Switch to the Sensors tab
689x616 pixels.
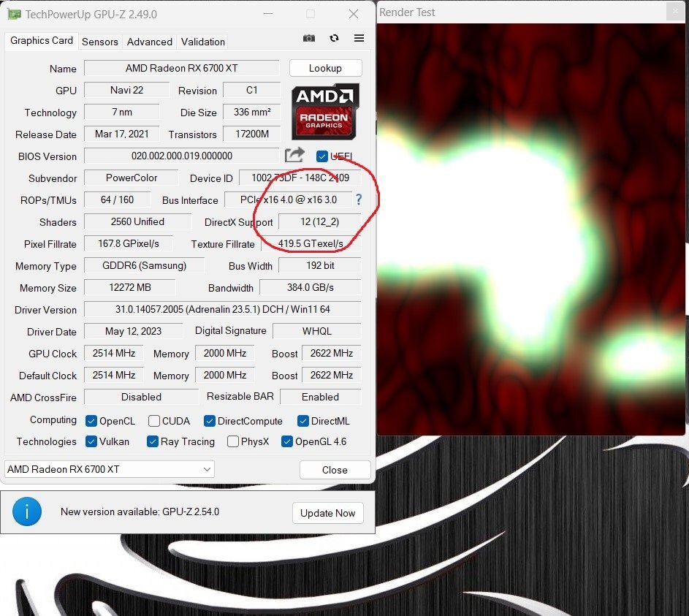pos(100,42)
